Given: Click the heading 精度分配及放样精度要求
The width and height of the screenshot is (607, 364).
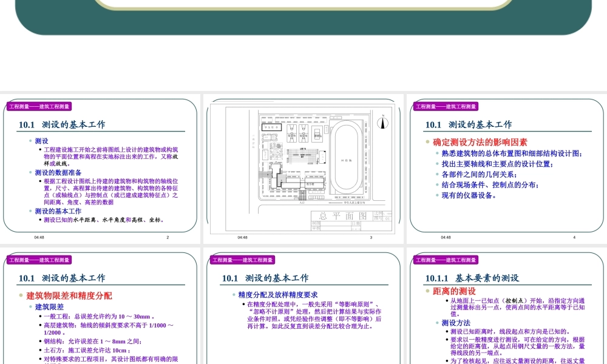Looking at the screenshot, I should 278,295.
